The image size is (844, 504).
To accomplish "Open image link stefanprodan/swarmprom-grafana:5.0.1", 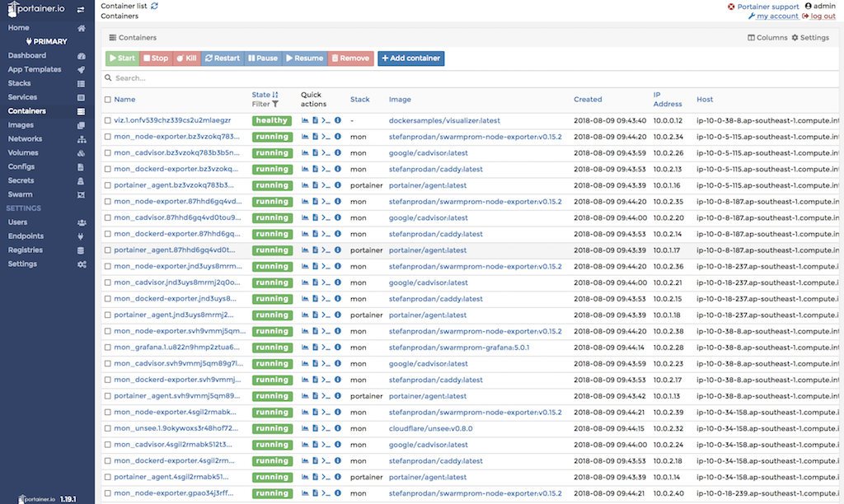I will click(458, 348).
